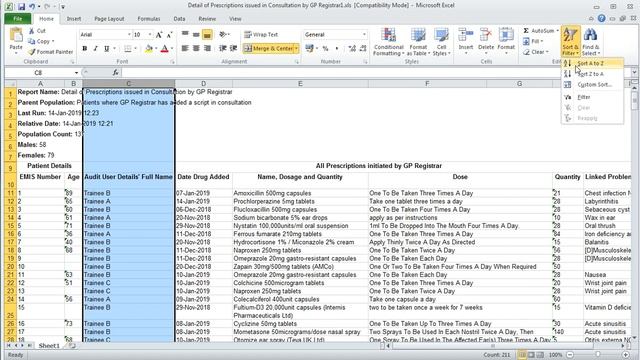Click the Borders icon
This screenshot has width=640, height=360.
tap(128, 49)
